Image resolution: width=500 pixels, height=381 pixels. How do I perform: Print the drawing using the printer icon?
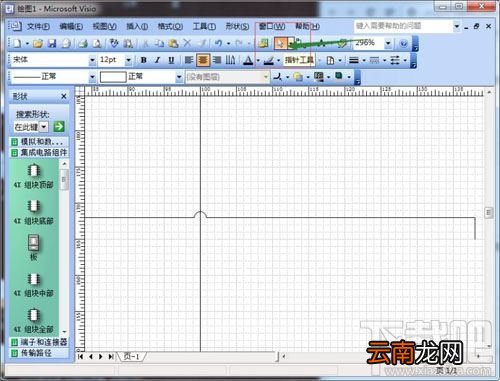[83, 43]
